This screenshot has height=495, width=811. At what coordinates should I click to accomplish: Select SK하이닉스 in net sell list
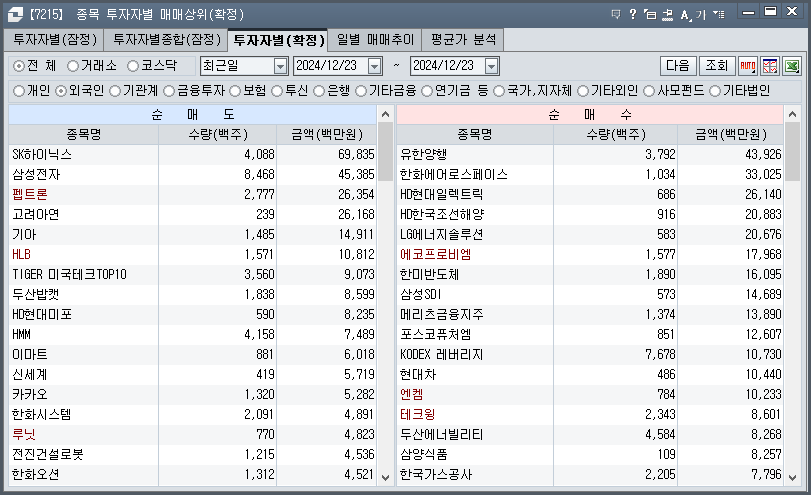(x=42, y=154)
